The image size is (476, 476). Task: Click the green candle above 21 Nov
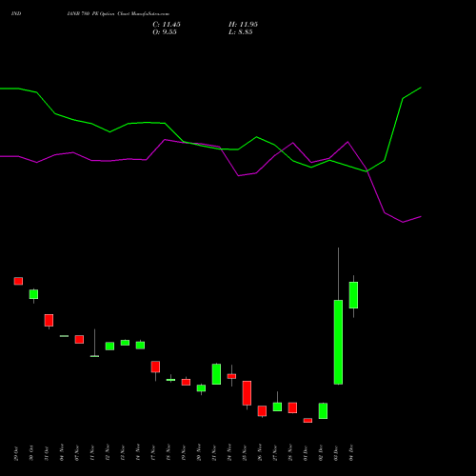point(216,374)
